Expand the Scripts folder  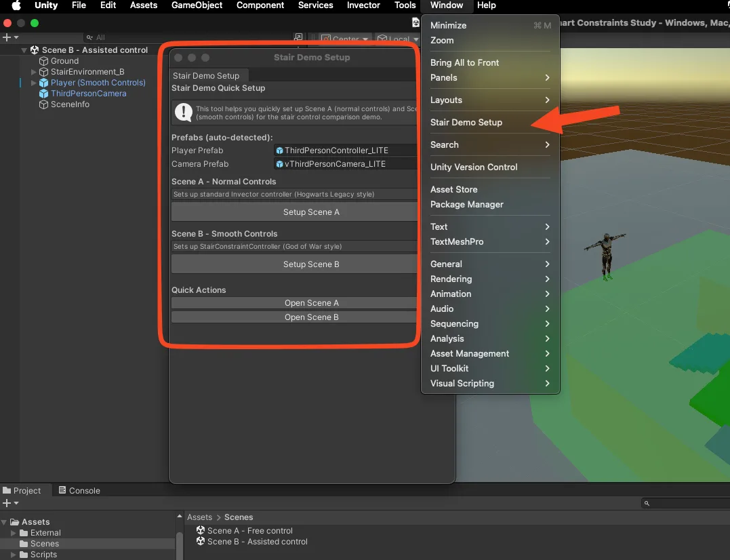14,555
